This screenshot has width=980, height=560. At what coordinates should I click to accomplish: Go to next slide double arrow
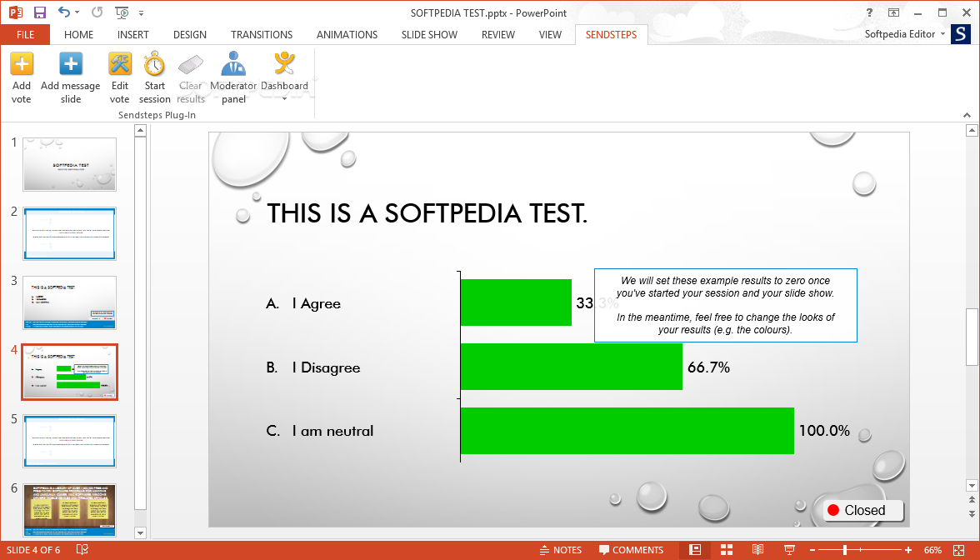click(972, 513)
